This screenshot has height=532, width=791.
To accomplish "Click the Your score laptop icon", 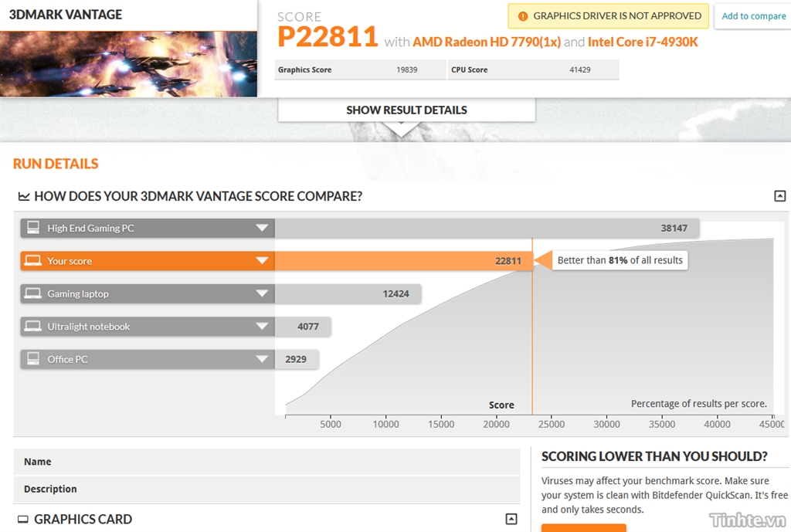I will tap(33, 261).
